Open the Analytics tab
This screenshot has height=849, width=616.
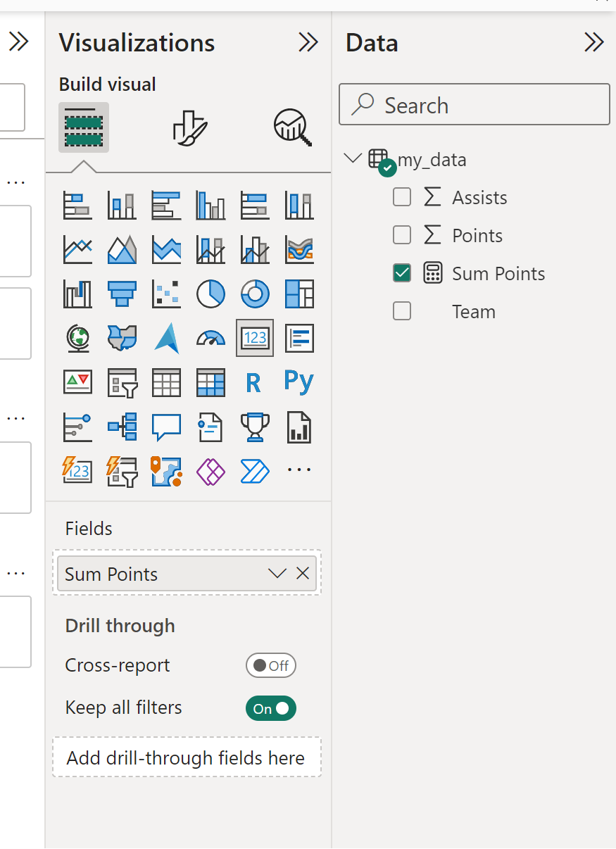click(x=291, y=125)
